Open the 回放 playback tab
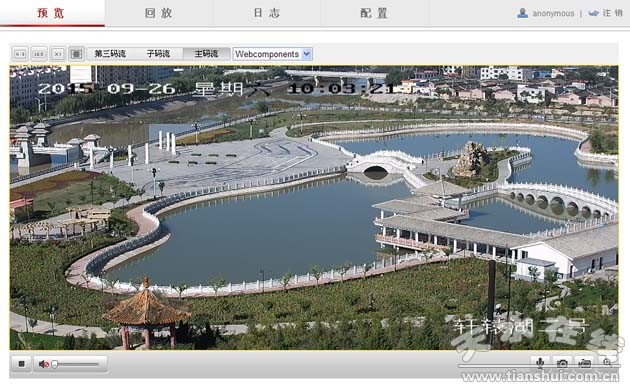Screen dimensions: 630x387 (x=159, y=13)
